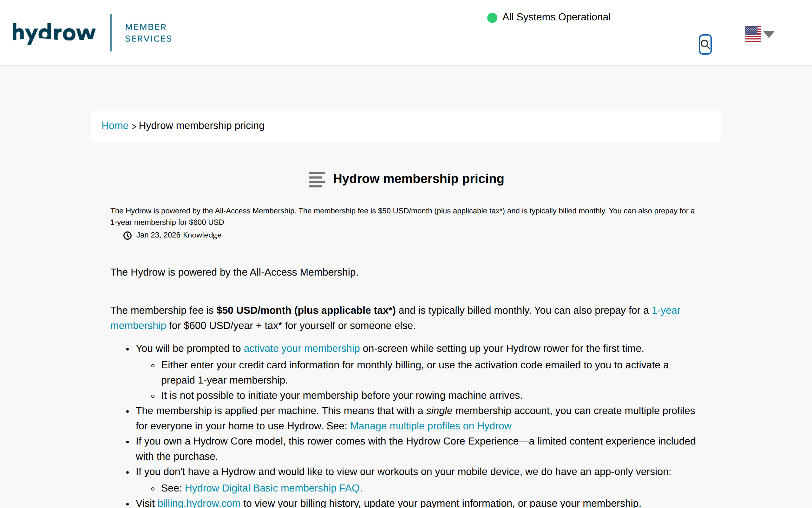Image resolution: width=812 pixels, height=508 pixels.
Task: Click sentence 'The Hydrow is powered by the All-Access Membership.'
Action: pyautogui.click(x=234, y=272)
